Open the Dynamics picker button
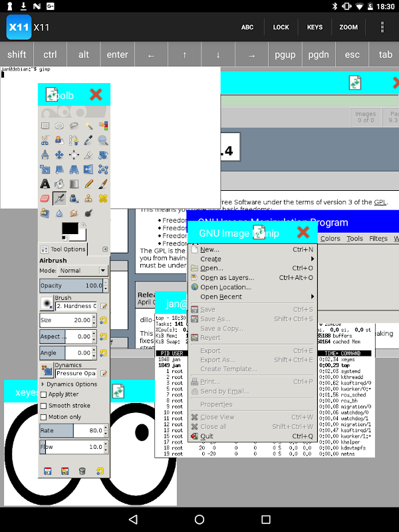Screen dimensions: 399x532 (x=47, y=370)
